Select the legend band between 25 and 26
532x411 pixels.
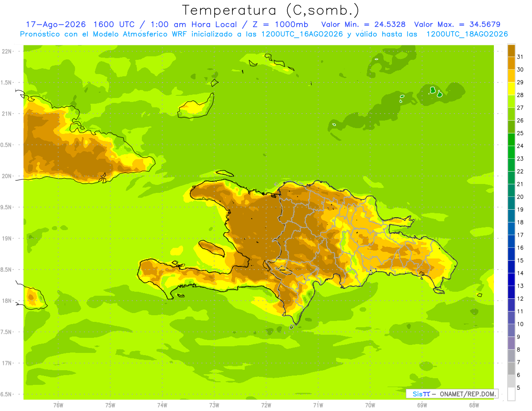pos(511,126)
